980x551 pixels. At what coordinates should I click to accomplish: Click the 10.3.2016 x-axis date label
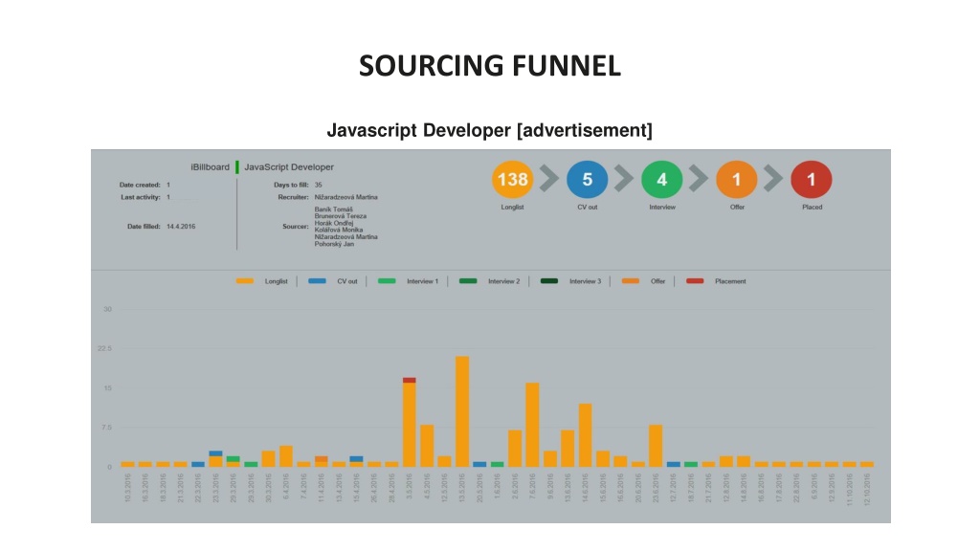tap(128, 489)
